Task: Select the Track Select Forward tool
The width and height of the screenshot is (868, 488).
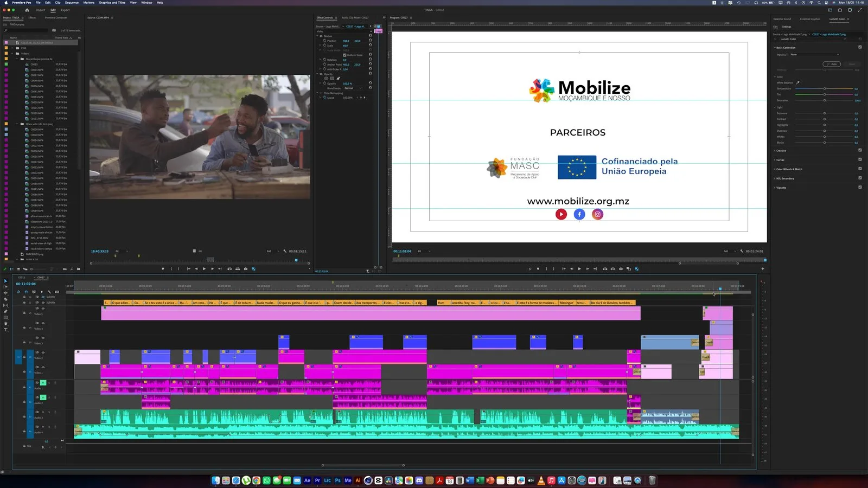Action: [5, 287]
